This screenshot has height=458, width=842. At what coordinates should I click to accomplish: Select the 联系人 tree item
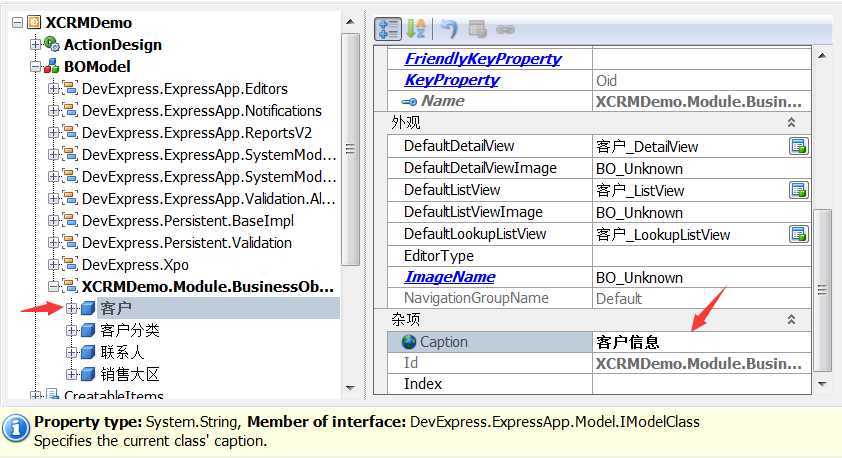click(x=122, y=352)
